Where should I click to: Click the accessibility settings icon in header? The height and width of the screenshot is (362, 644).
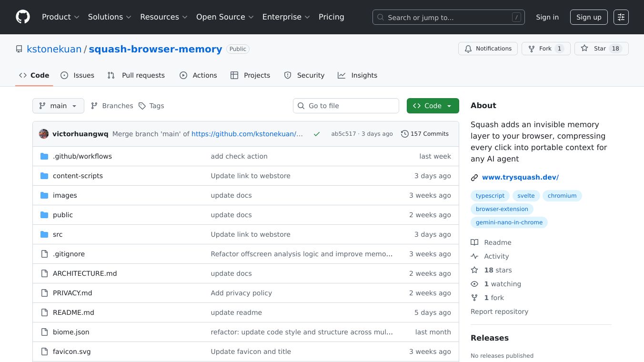point(621,17)
